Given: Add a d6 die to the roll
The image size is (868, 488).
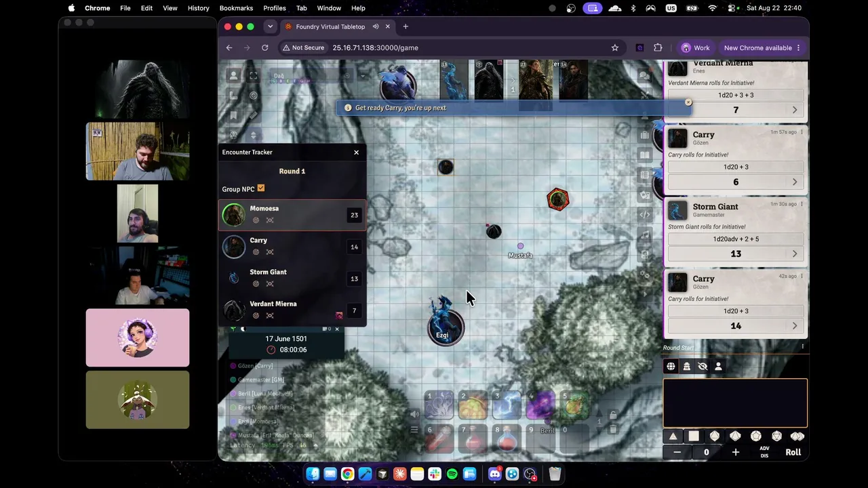Looking at the screenshot, I should [694, 436].
